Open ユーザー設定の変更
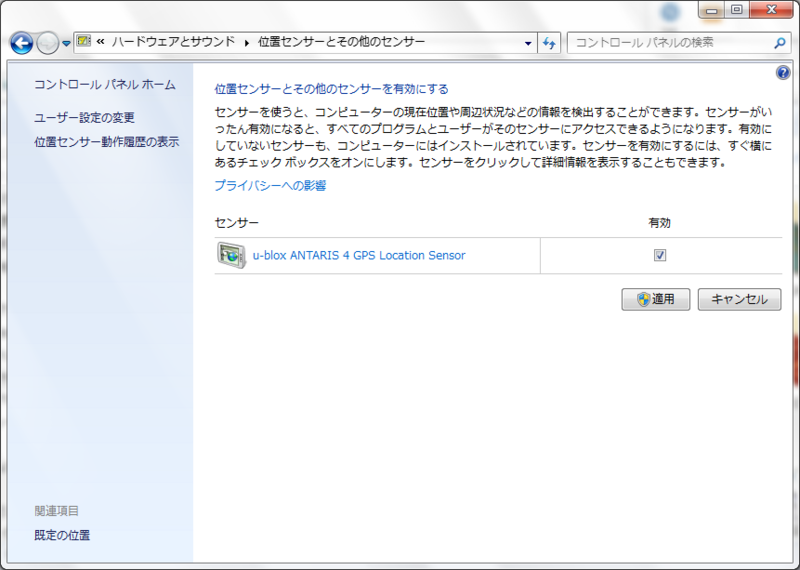Image resolution: width=800 pixels, height=570 pixels. tap(84, 117)
